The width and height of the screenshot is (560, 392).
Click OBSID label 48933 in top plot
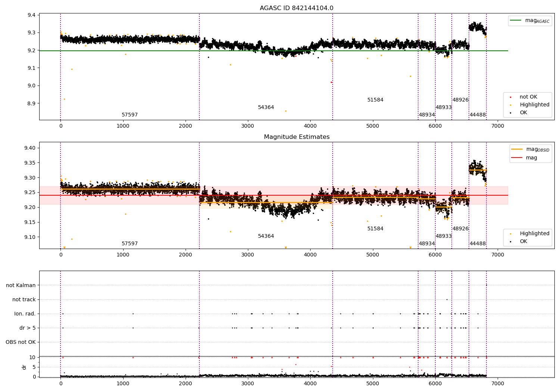(444, 108)
